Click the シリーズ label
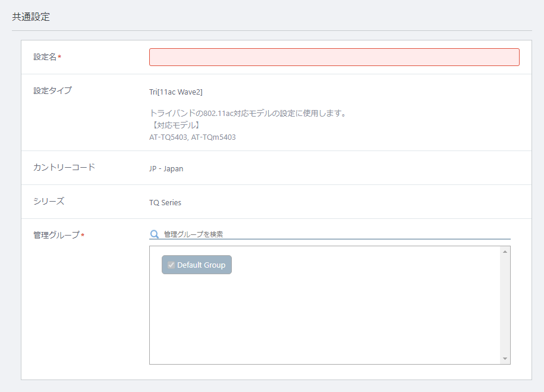Viewport: 544px width, 392px height. [x=49, y=202]
